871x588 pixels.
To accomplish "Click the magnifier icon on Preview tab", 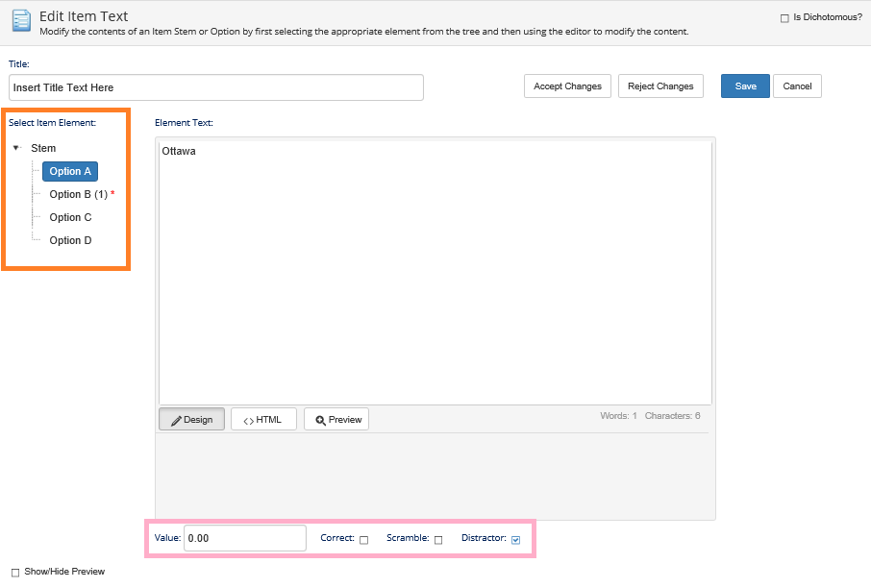I will pos(320,420).
